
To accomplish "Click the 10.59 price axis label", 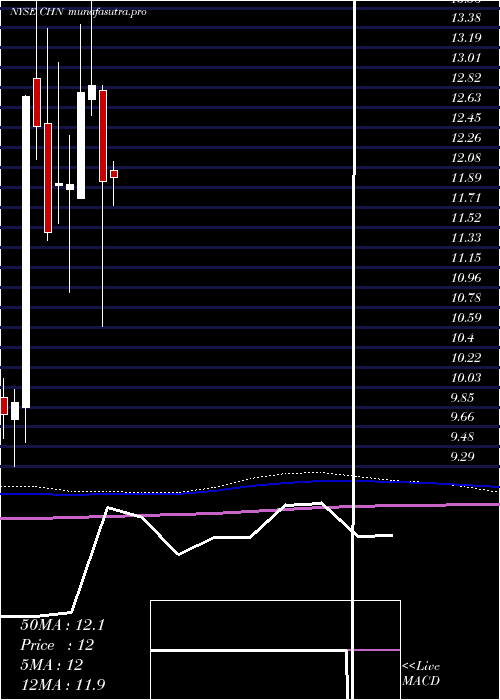I will [466, 318].
